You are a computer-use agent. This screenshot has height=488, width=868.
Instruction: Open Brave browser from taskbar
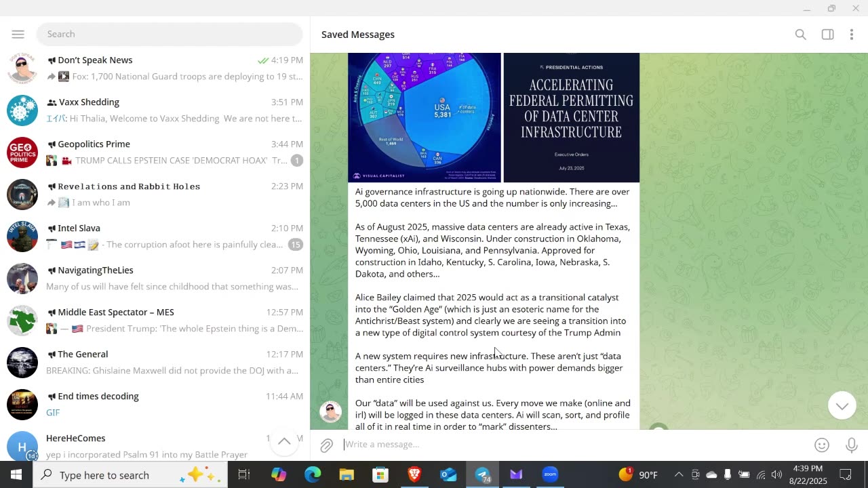click(x=414, y=475)
